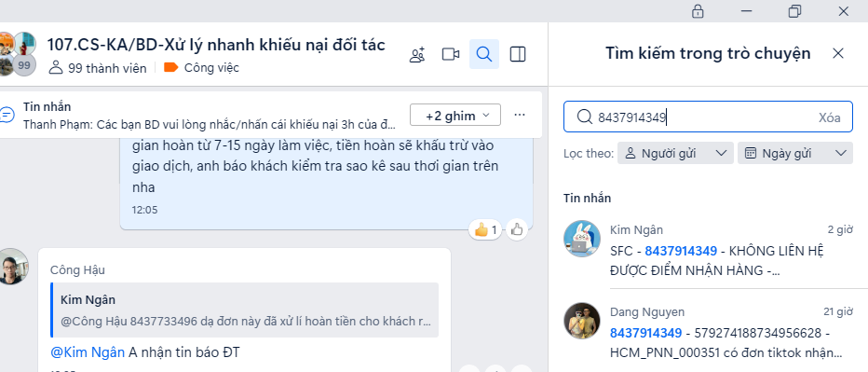Screen dimensions: 868x372
Task: Open Kim Ngân's search result message
Action: click(x=708, y=251)
